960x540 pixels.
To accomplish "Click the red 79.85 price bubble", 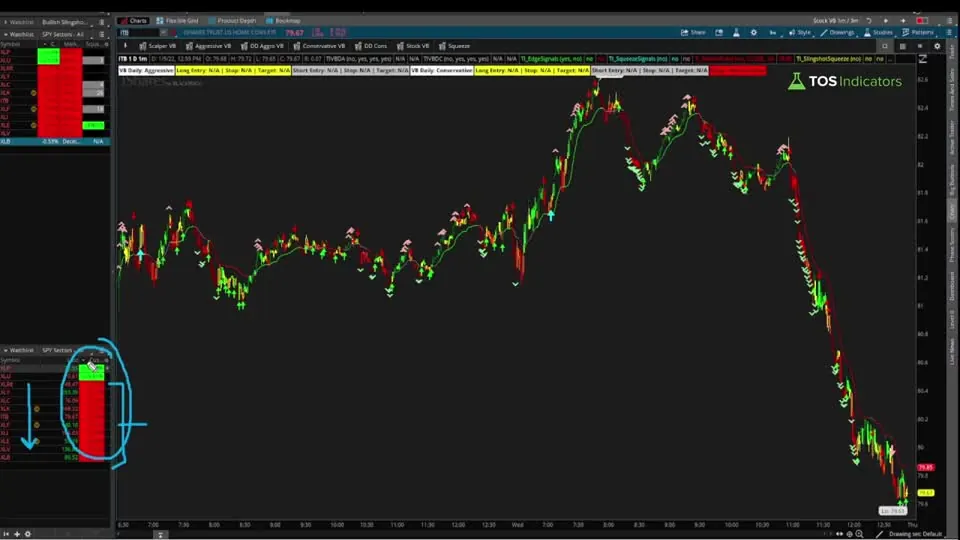I will pyautogui.click(x=925, y=467).
